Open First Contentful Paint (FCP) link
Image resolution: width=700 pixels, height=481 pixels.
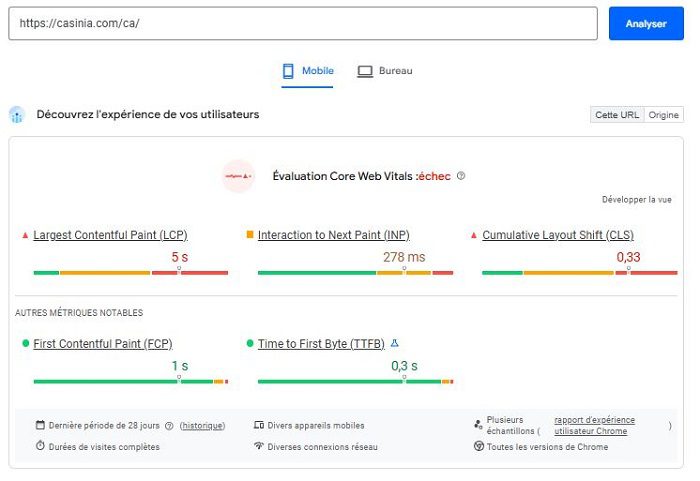[103, 344]
